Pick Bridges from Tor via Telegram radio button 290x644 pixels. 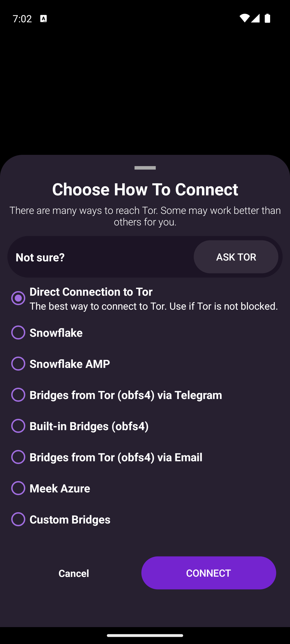(18, 395)
